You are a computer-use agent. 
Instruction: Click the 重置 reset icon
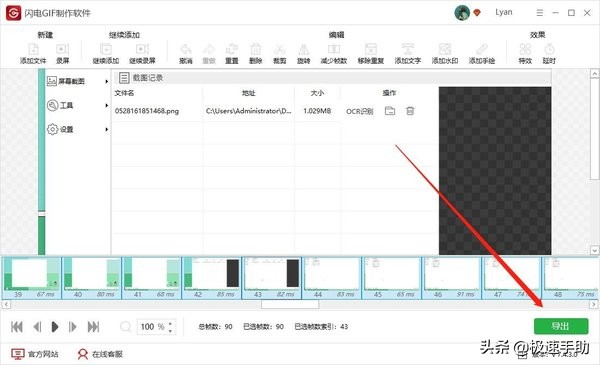pos(232,49)
